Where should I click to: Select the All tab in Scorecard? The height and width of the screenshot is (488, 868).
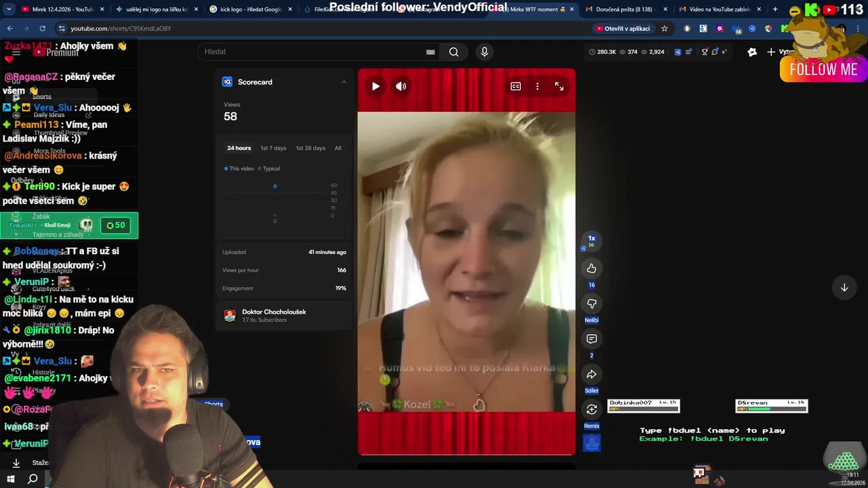[x=338, y=148]
